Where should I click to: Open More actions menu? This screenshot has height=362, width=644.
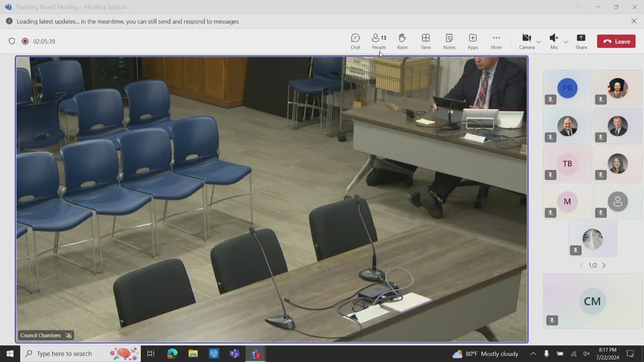[x=496, y=41]
